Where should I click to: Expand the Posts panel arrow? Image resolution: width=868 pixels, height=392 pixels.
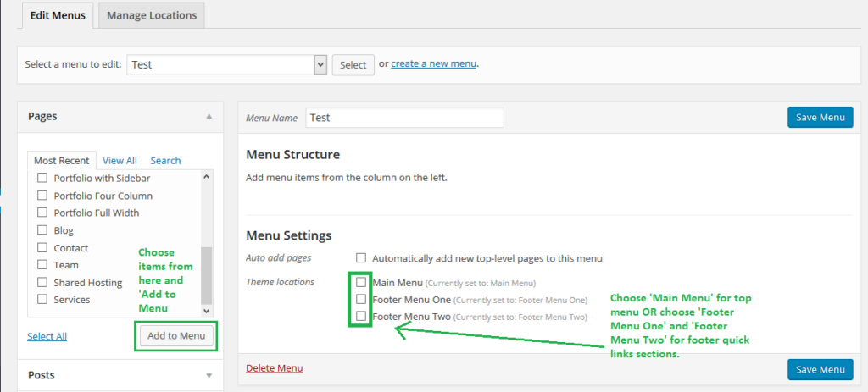point(209,375)
